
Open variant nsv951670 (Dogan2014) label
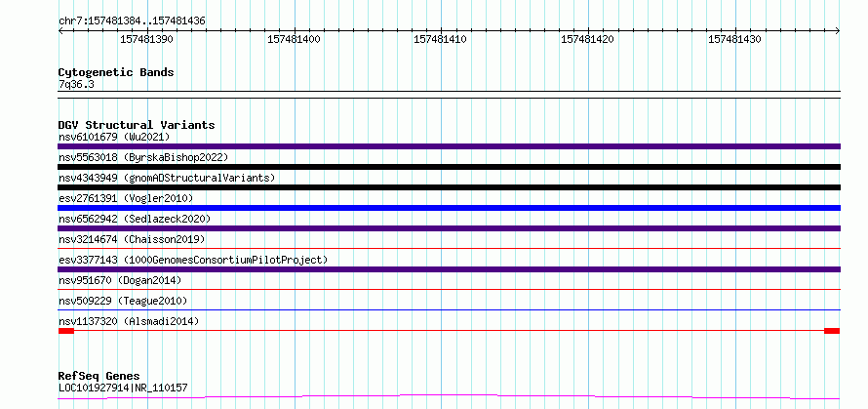(x=120, y=280)
